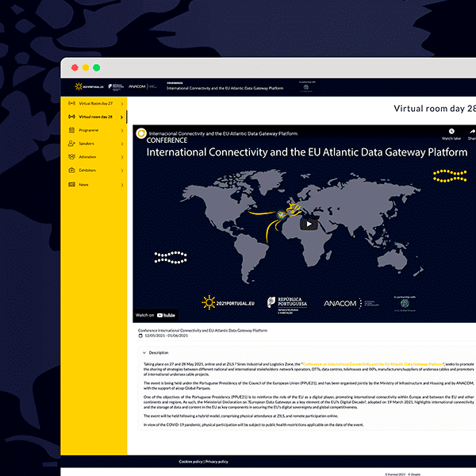The height and width of the screenshot is (476, 476).
Task: Click the newspaper icon beside News
Action: point(71,185)
